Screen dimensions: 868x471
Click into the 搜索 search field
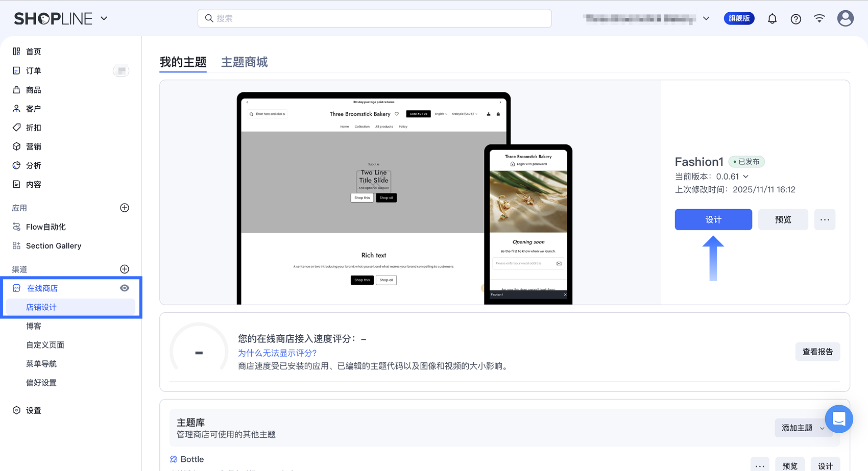pos(374,18)
